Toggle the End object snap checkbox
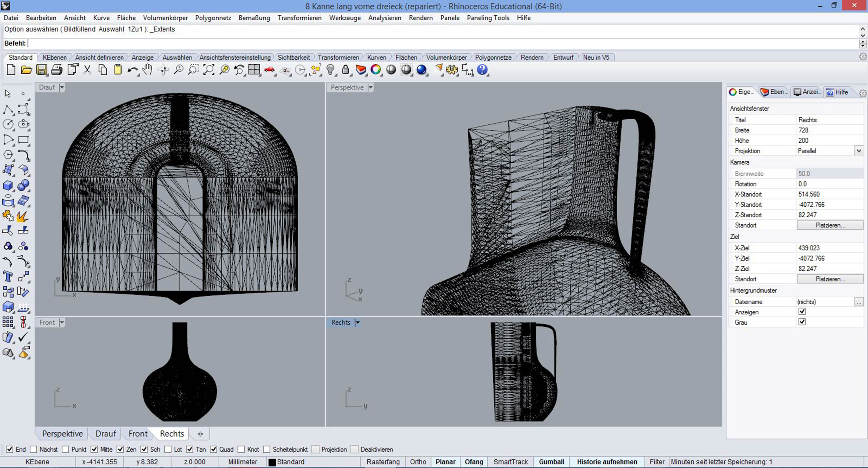868x468 pixels. [9, 449]
